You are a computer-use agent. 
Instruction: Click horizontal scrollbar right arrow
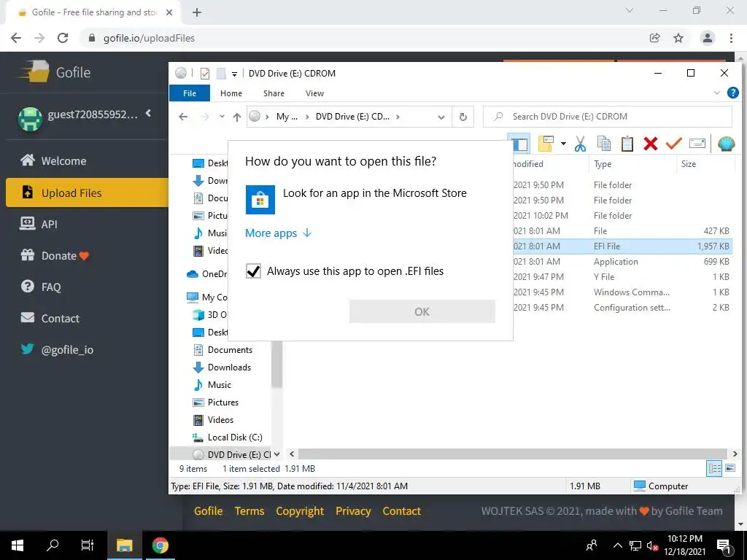(x=735, y=454)
